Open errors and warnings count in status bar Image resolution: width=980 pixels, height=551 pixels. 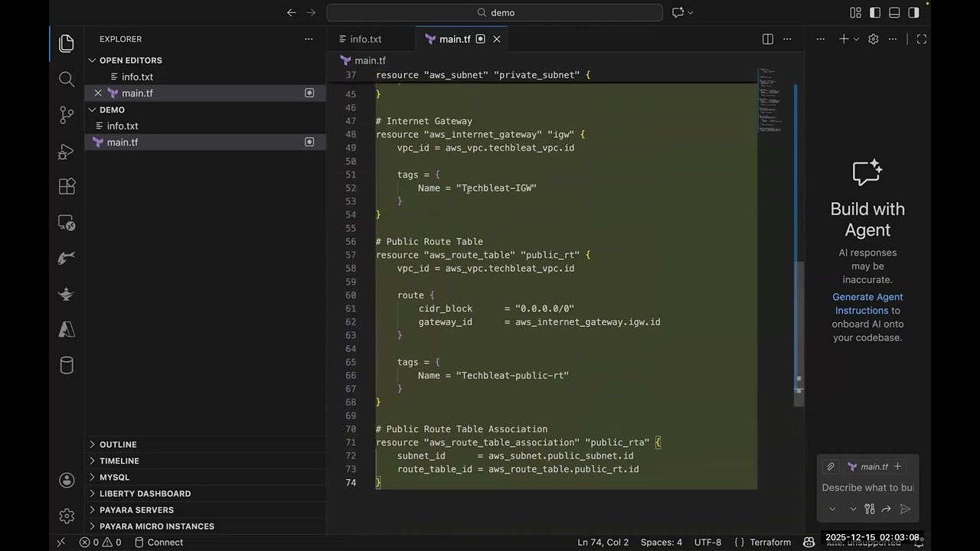[100, 543]
